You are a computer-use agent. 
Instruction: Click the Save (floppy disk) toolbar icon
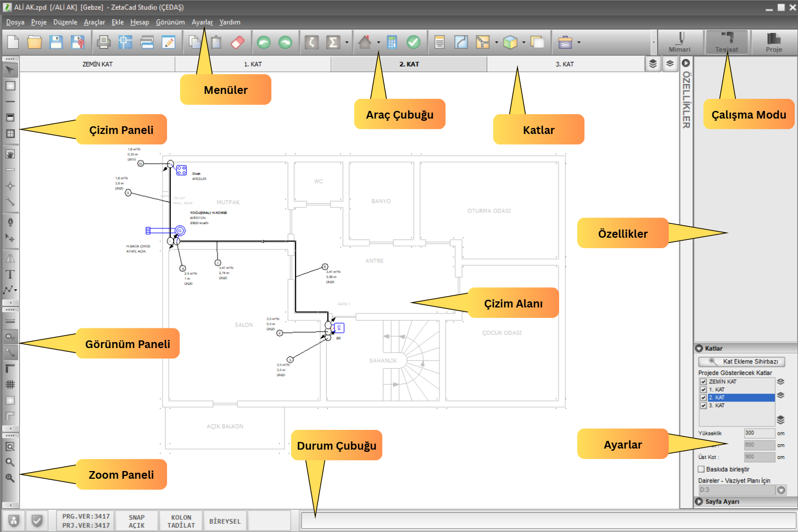[x=56, y=42]
